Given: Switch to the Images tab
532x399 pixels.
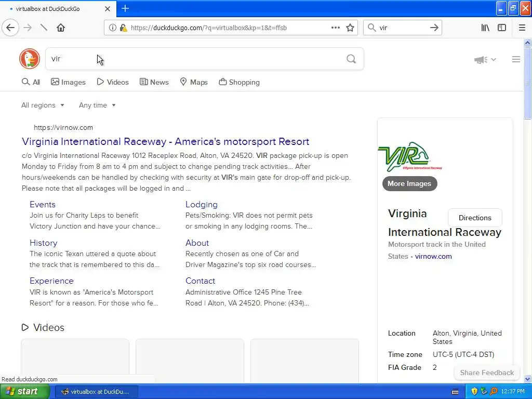Looking at the screenshot, I should click(68, 82).
